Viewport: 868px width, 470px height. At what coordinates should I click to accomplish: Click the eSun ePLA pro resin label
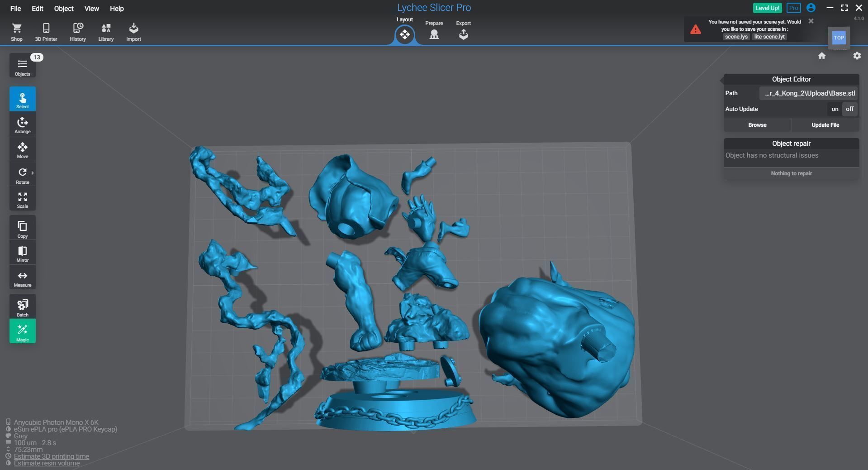click(x=66, y=429)
